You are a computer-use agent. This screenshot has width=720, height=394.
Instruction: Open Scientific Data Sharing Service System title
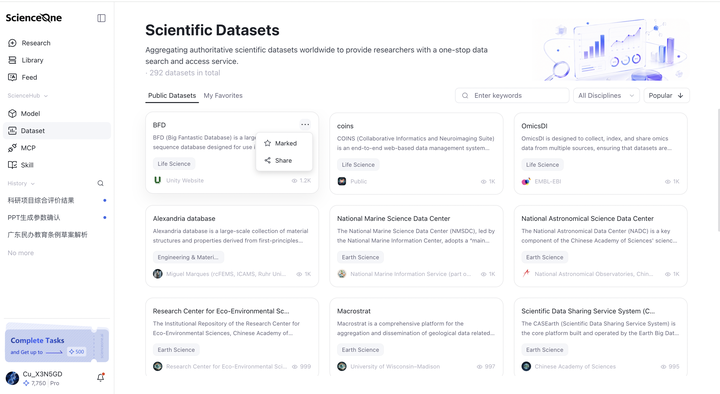point(588,311)
